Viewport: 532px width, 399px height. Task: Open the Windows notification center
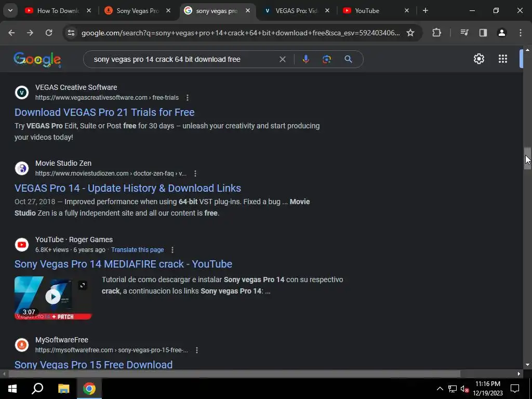coord(515,389)
